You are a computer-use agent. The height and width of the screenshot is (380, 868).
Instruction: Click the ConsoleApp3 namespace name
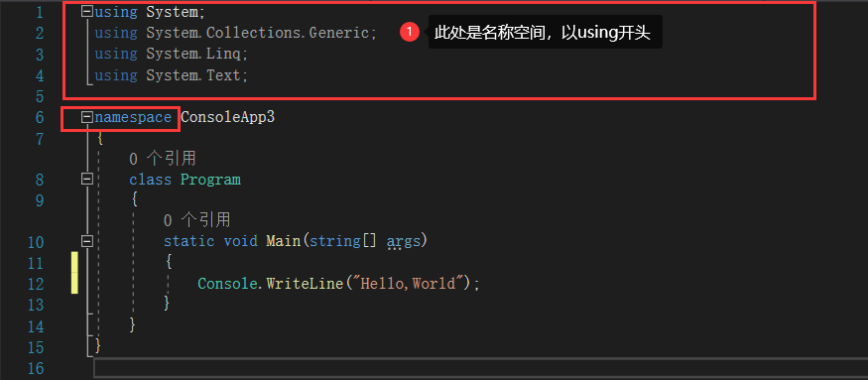[227, 117]
